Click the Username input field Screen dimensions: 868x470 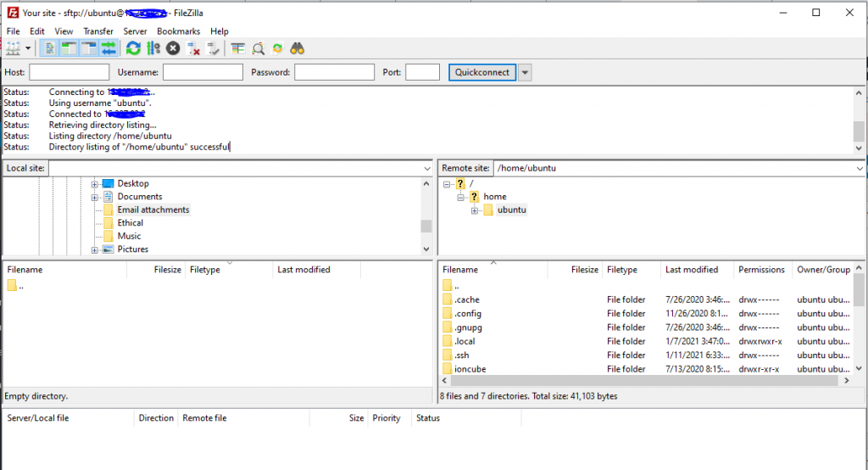coord(203,72)
